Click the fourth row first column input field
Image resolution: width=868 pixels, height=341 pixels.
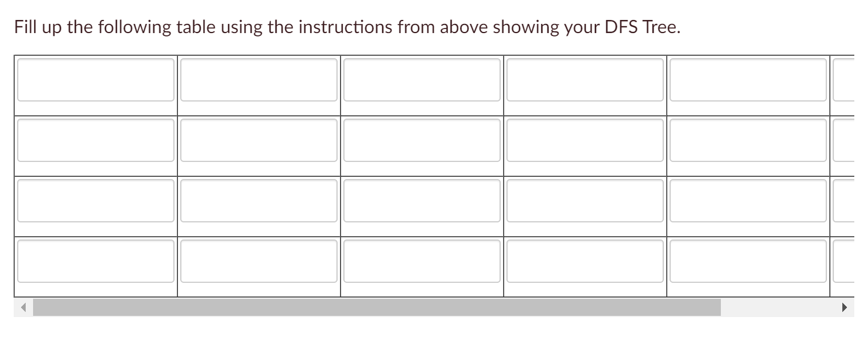click(x=95, y=261)
